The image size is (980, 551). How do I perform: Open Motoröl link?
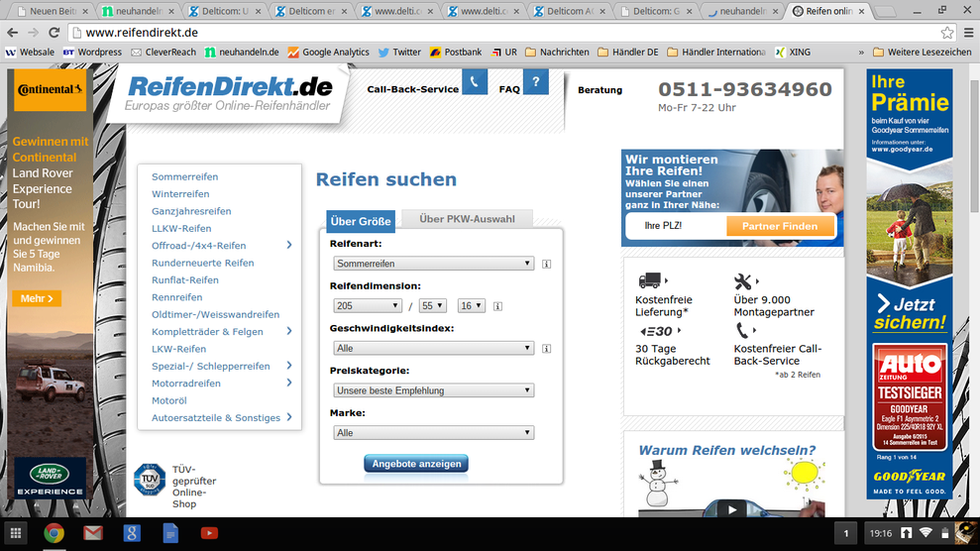pos(169,400)
